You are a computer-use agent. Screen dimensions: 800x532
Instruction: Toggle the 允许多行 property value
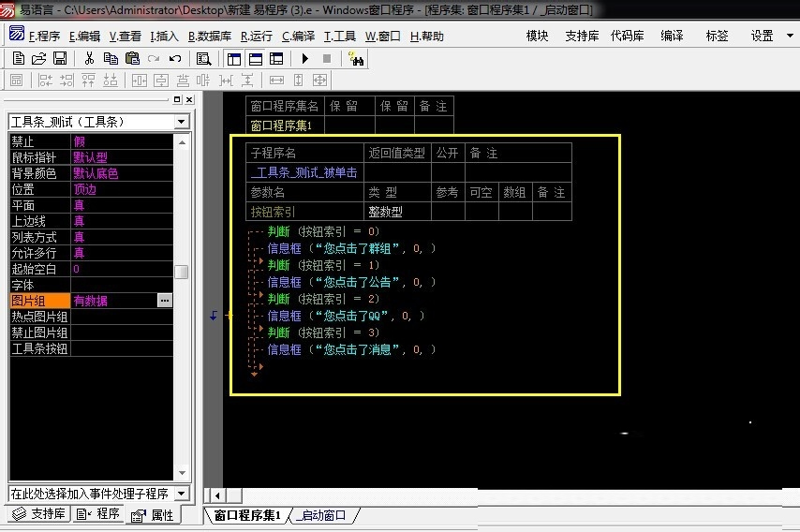(x=122, y=253)
